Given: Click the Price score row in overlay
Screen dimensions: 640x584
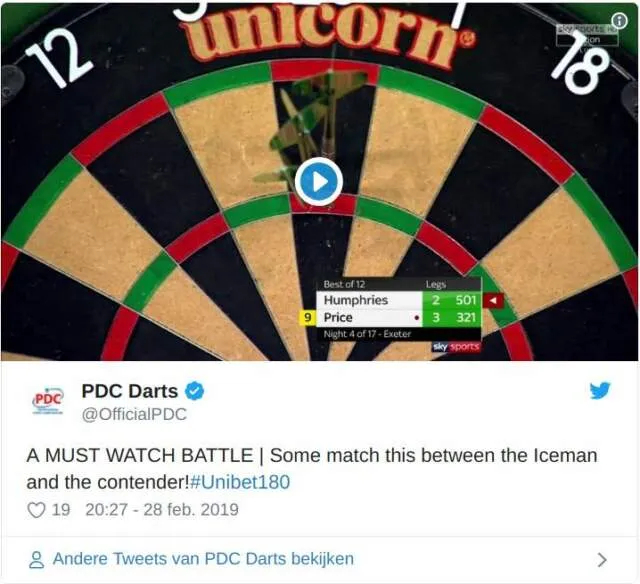Looking at the screenshot, I should [x=399, y=318].
